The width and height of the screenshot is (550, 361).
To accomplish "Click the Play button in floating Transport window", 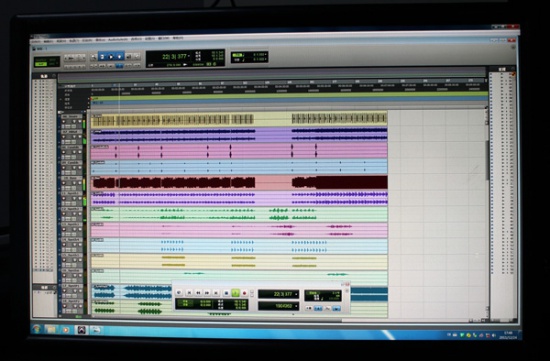I will click(x=235, y=292).
